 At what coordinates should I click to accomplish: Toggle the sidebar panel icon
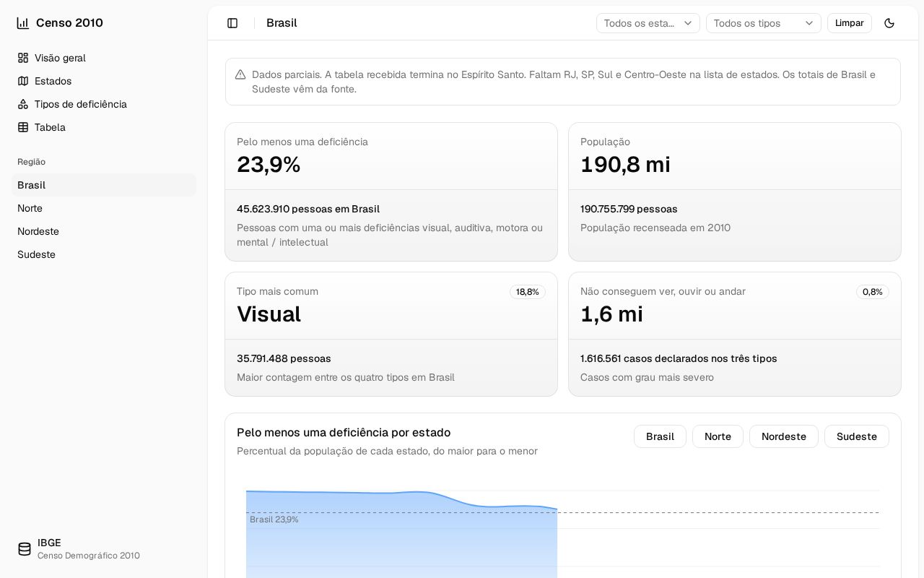232,23
